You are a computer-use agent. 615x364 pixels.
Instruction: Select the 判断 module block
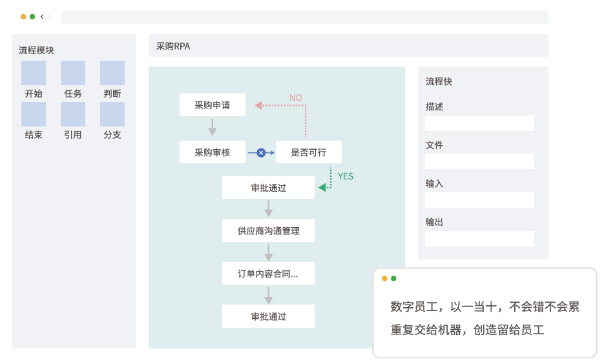[112, 74]
